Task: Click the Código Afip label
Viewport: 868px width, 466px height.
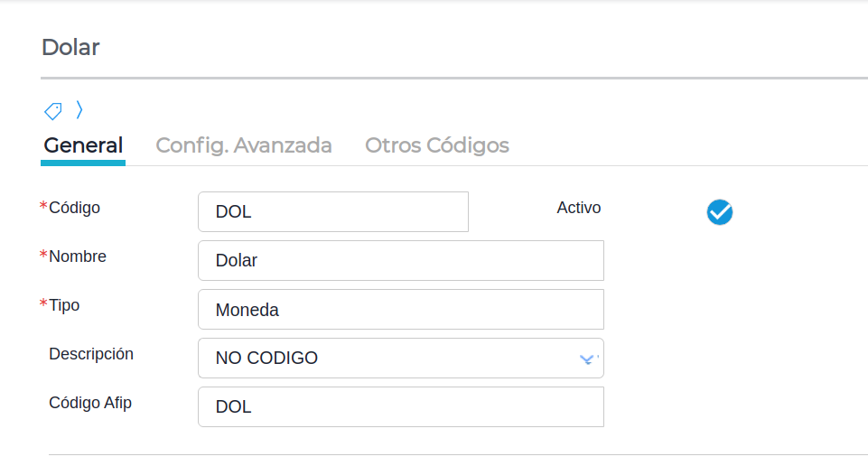Action: click(90, 403)
